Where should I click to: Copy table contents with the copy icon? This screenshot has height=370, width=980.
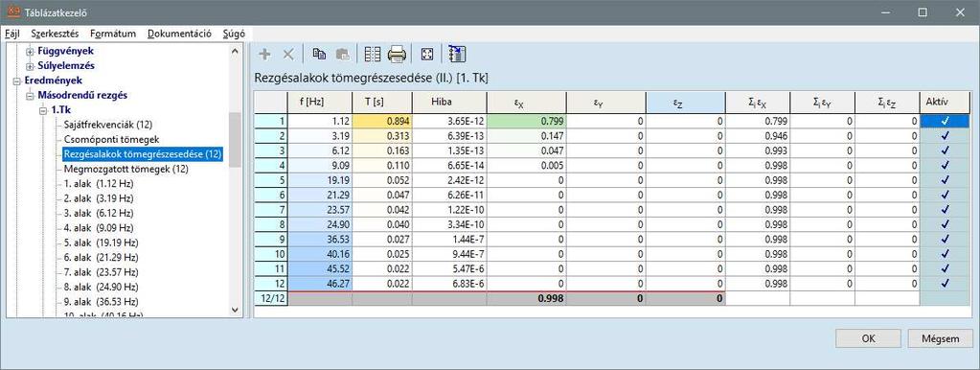click(319, 55)
